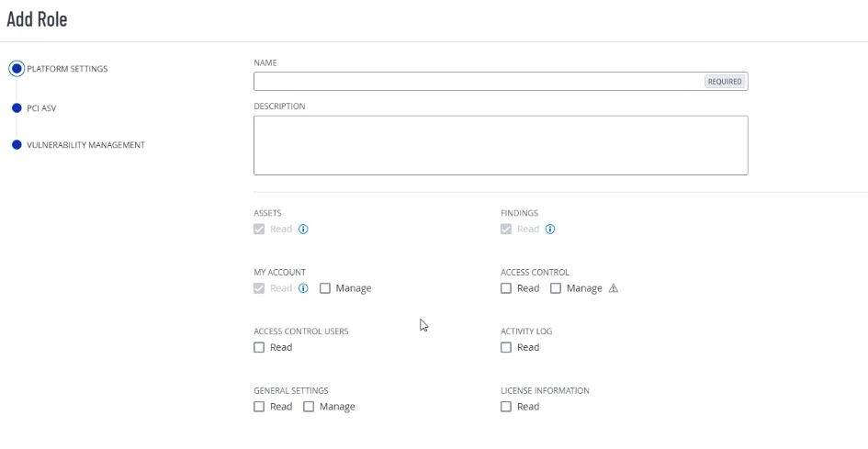The image size is (868, 449).
Task: Select the Platform Settings section label
Action: click(x=67, y=69)
